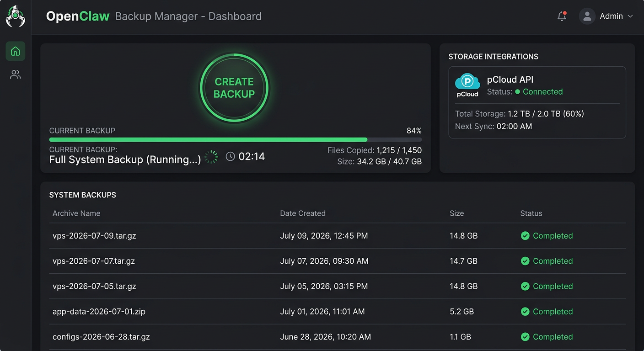The height and width of the screenshot is (351, 644).
Task: Sort by the Size column header
Action: tap(456, 213)
